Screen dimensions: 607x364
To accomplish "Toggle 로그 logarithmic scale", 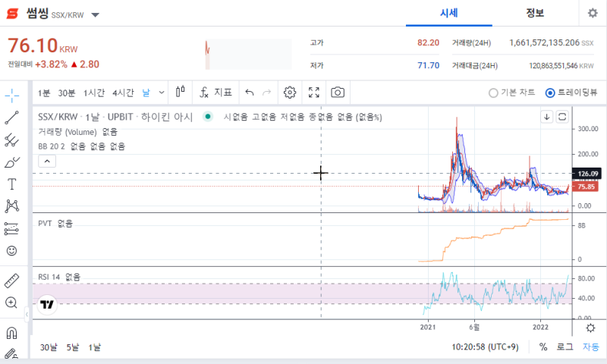I will point(565,347).
